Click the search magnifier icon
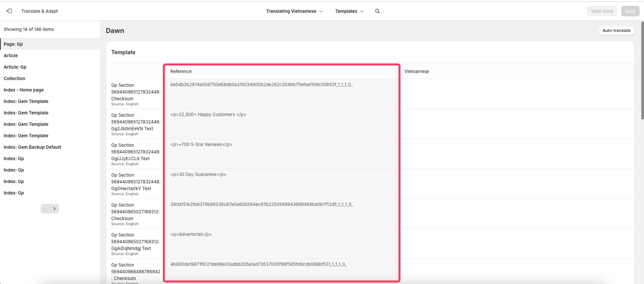Image resolution: width=644 pixels, height=284 pixels. click(377, 11)
